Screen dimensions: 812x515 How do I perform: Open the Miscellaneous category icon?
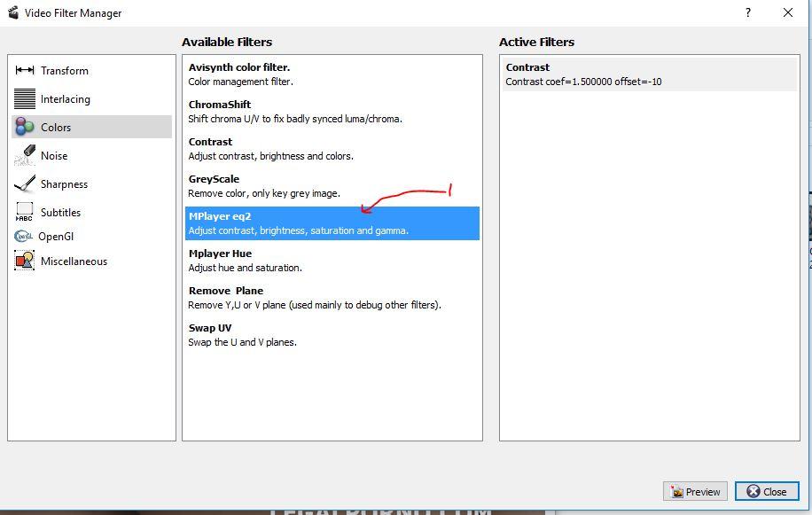(25, 261)
